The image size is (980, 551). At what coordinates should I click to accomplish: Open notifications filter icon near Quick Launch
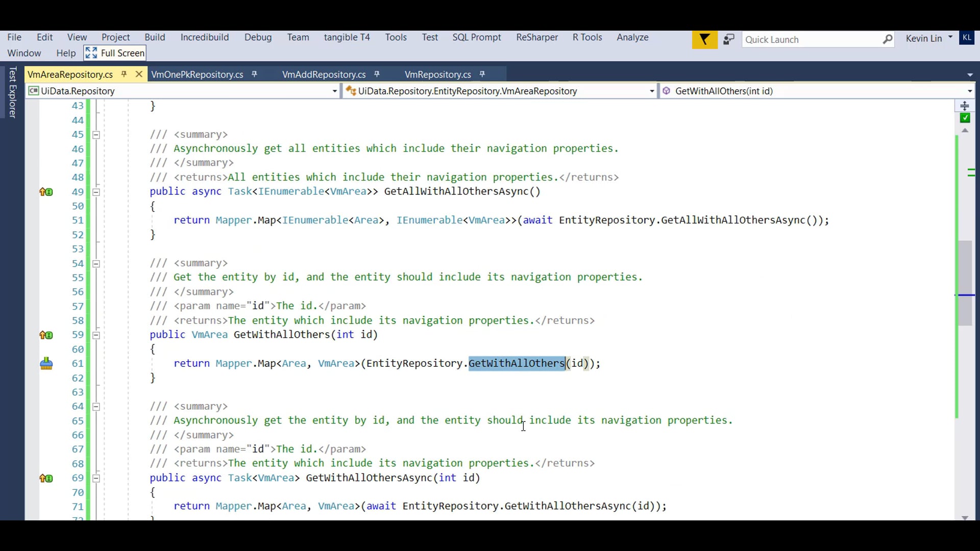[x=704, y=39]
